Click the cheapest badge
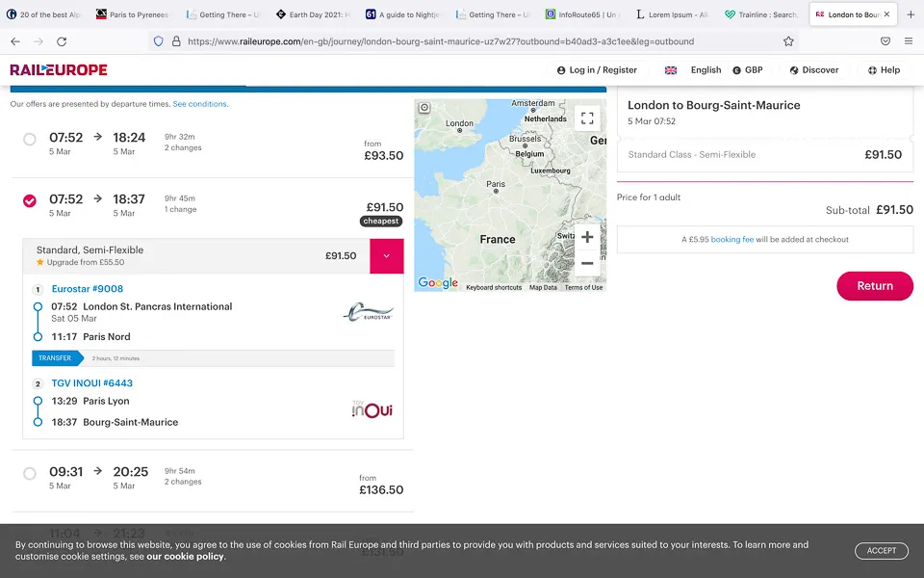924x578 pixels. (x=381, y=222)
